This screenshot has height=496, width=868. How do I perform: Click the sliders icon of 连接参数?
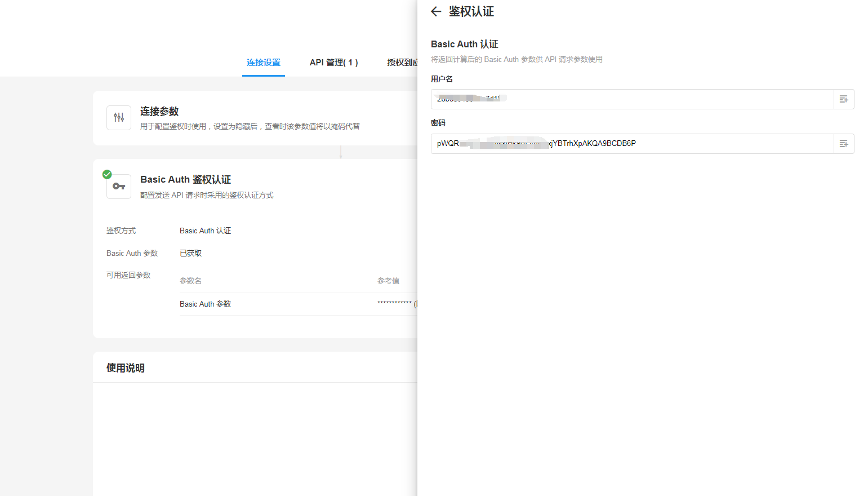tap(119, 118)
